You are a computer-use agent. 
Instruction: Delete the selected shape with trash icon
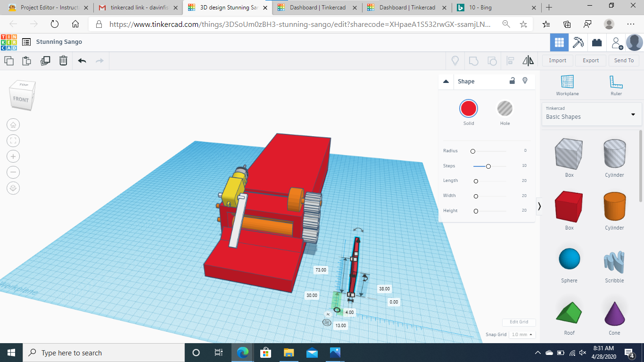tap(63, 60)
